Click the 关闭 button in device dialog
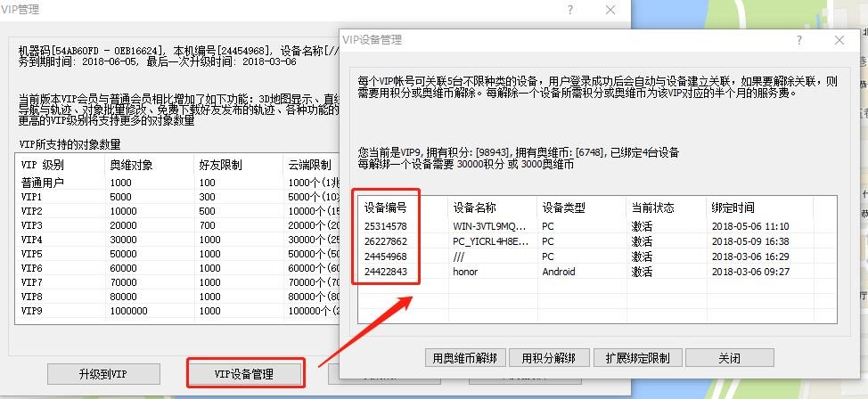The height and width of the screenshot is (399, 868). pos(728,357)
